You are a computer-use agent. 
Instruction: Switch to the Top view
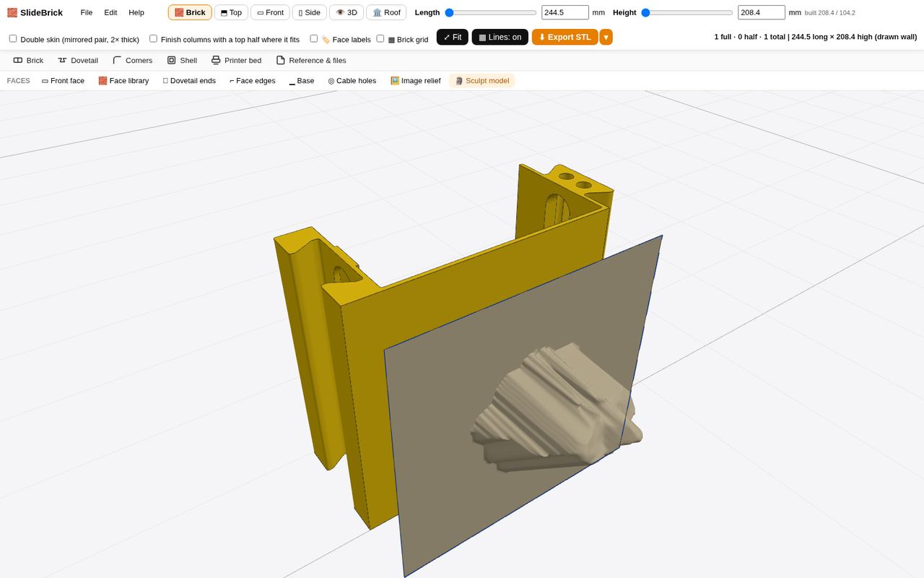pyautogui.click(x=231, y=12)
